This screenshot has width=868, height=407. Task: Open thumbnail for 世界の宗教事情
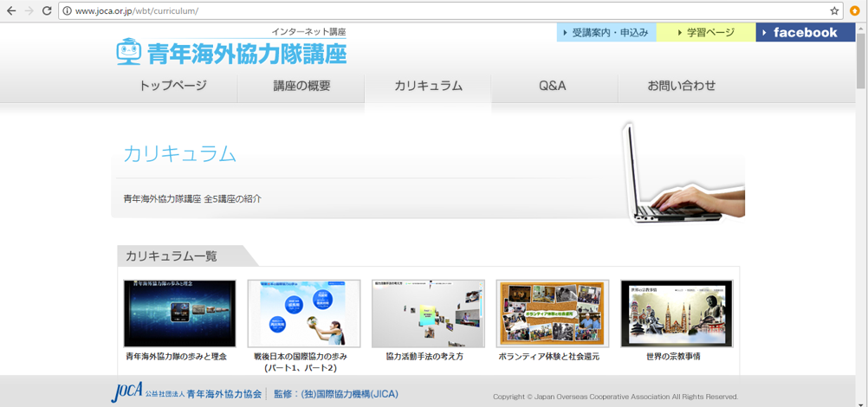(x=677, y=313)
